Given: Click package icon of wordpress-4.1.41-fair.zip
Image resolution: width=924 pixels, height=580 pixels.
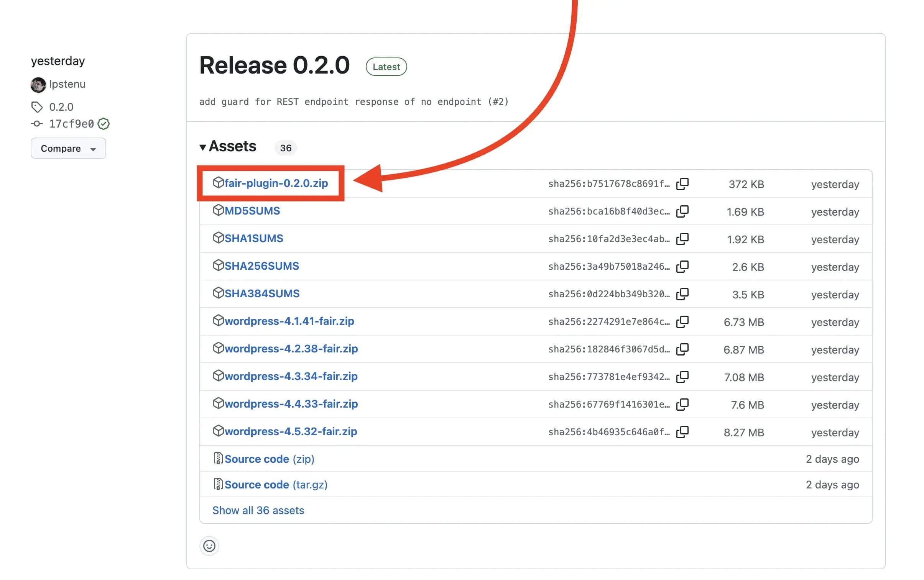Looking at the screenshot, I should 218,321.
